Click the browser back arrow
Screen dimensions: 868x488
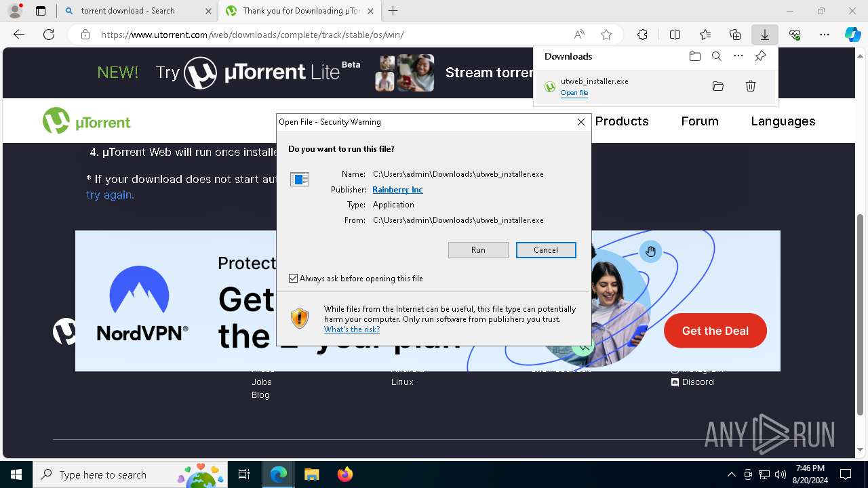pyautogui.click(x=19, y=35)
